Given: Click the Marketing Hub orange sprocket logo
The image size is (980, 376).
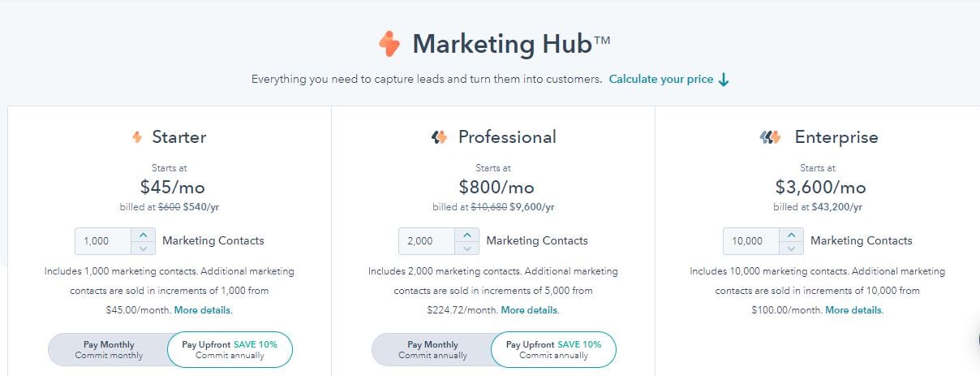Looking at the screenshot, I should point(390,44).
